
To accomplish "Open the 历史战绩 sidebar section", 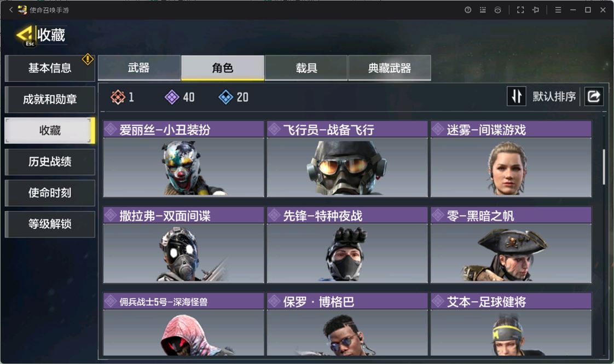I will [50, 161].
